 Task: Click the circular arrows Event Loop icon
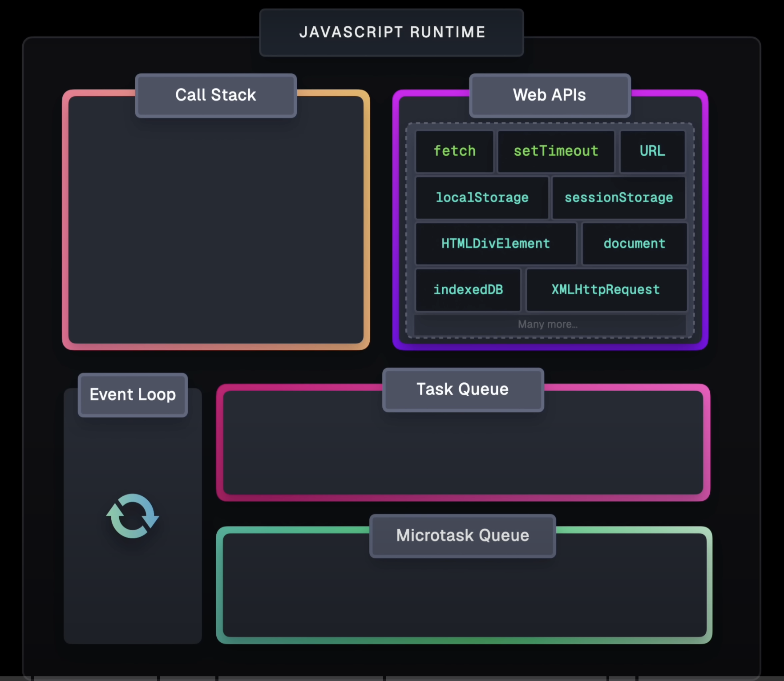[x=133, y=516]
